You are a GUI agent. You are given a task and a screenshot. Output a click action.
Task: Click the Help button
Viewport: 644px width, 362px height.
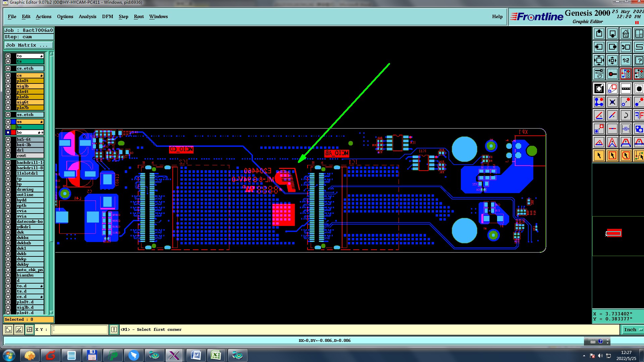click(x=497, y=16)
